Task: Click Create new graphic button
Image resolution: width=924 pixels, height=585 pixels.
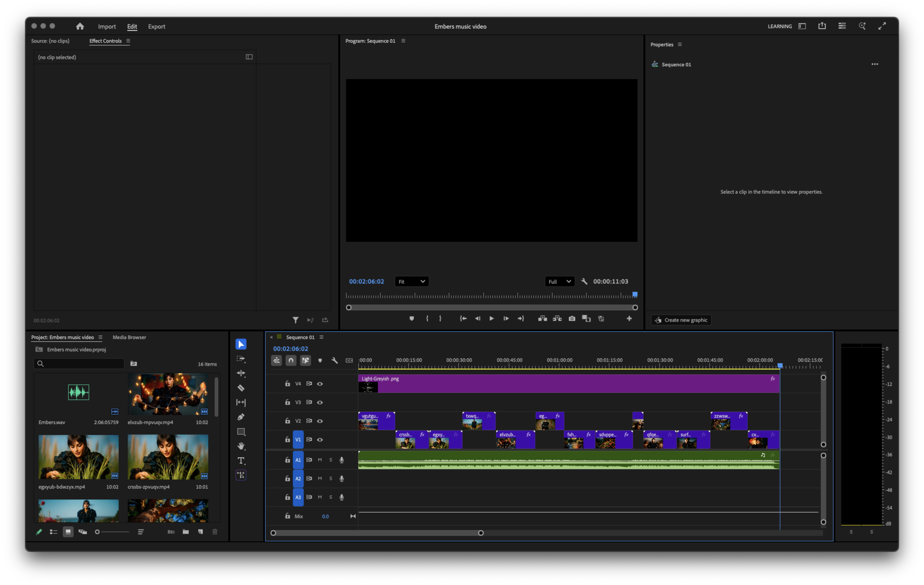Action: [681, 320]
